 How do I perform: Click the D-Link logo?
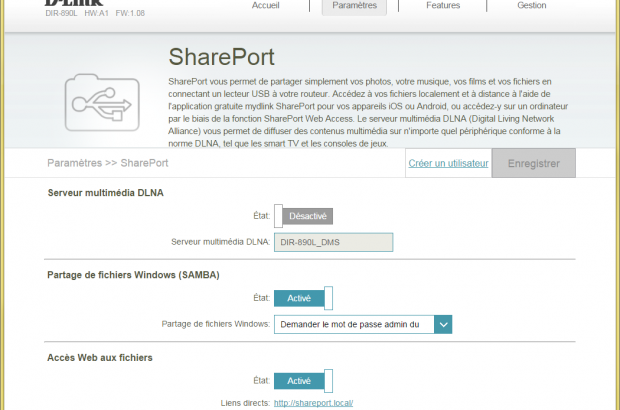click(x=73, y=3)
